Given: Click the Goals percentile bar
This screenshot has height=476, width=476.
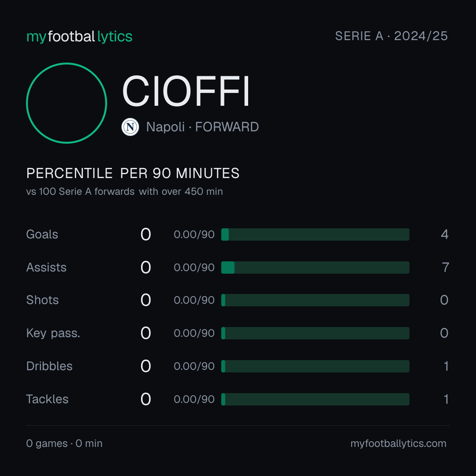Looking at the screenshot, I should click(x=315, y=234).
